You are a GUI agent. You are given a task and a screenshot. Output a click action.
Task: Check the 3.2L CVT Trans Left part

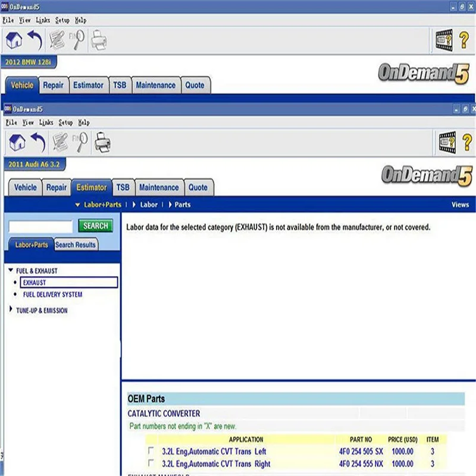(151, 450)
